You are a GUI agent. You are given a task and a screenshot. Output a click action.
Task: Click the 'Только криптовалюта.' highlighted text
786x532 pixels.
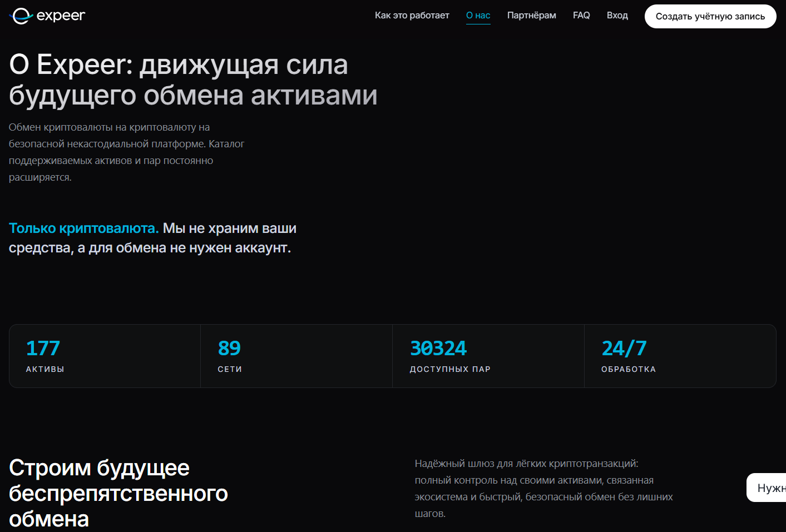[84, 228]
